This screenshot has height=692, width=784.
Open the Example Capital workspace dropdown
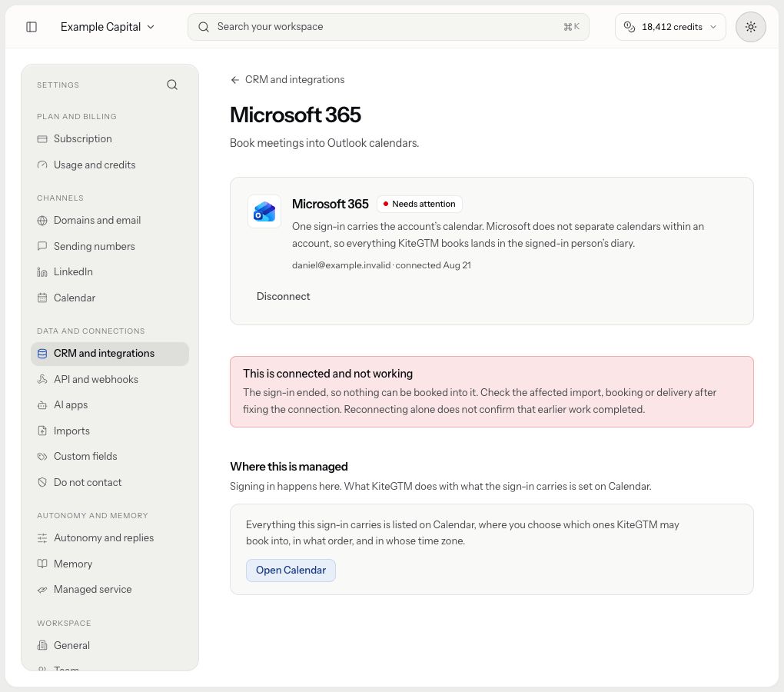[x=107, y=27]
